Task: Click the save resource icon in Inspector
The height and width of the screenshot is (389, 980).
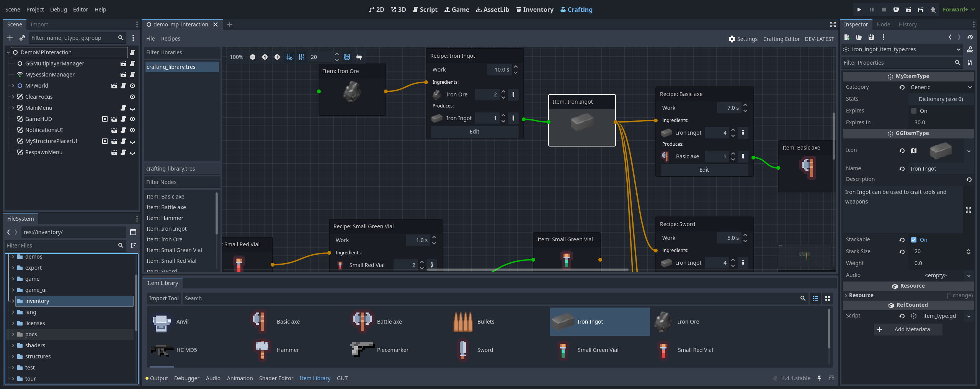Action: [x=871, y=37]
